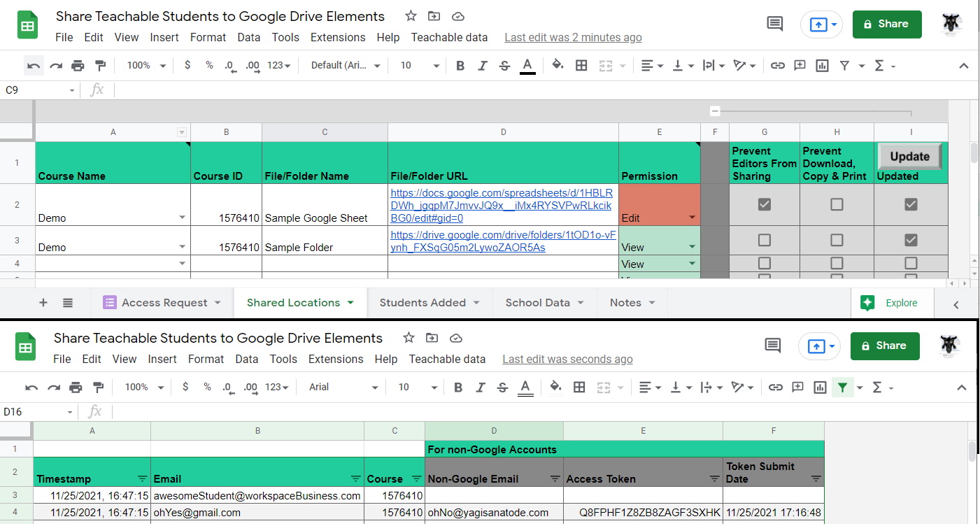Open the zoom 100% dropdown in top window
Viewport: 980px width, 526px height.
pyautogui.click(x=146, y=65)
